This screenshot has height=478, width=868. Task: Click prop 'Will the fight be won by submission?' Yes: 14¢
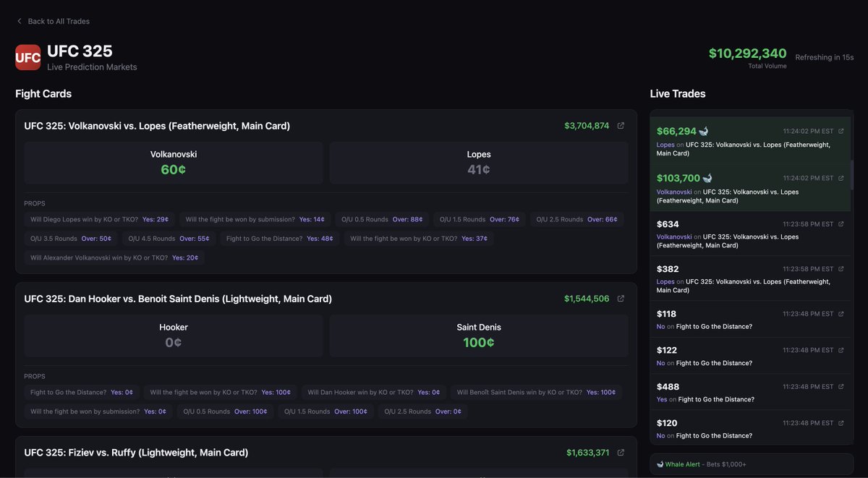pos(255,219)
